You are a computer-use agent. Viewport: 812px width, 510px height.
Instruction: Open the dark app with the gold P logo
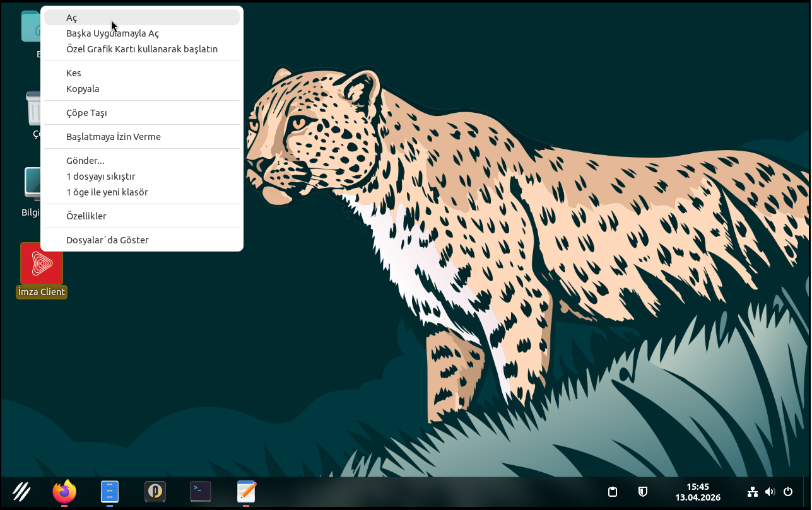point(155,491)
